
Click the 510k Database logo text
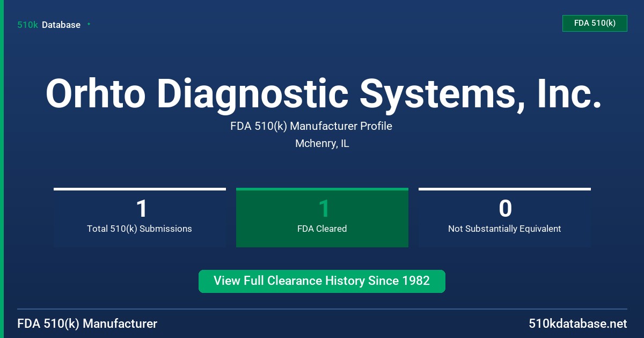point(49,25)
